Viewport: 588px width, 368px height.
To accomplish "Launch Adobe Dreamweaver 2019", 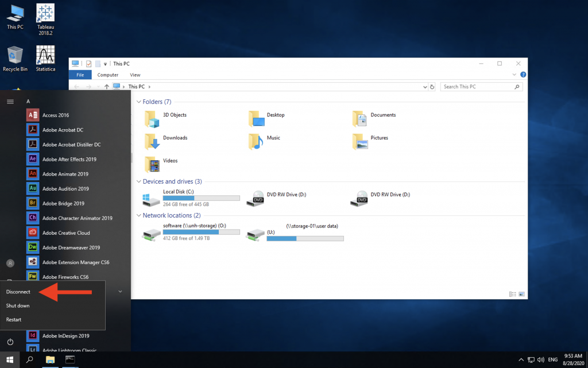I will 71,248.
